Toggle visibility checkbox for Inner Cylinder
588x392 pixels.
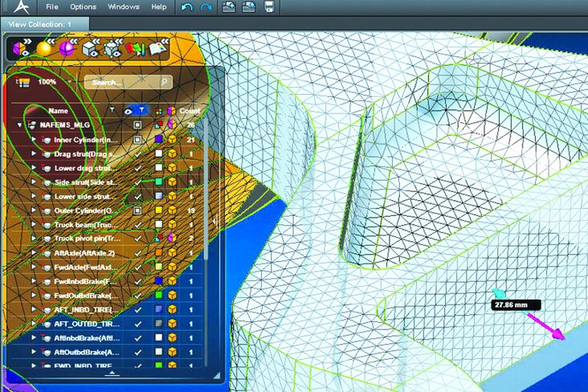[x=137, y=140]
